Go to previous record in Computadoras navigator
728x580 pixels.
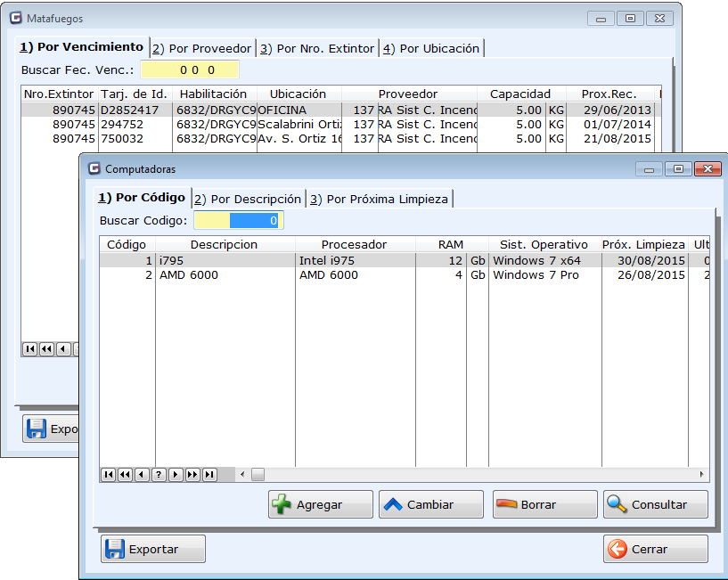point(143,475)
